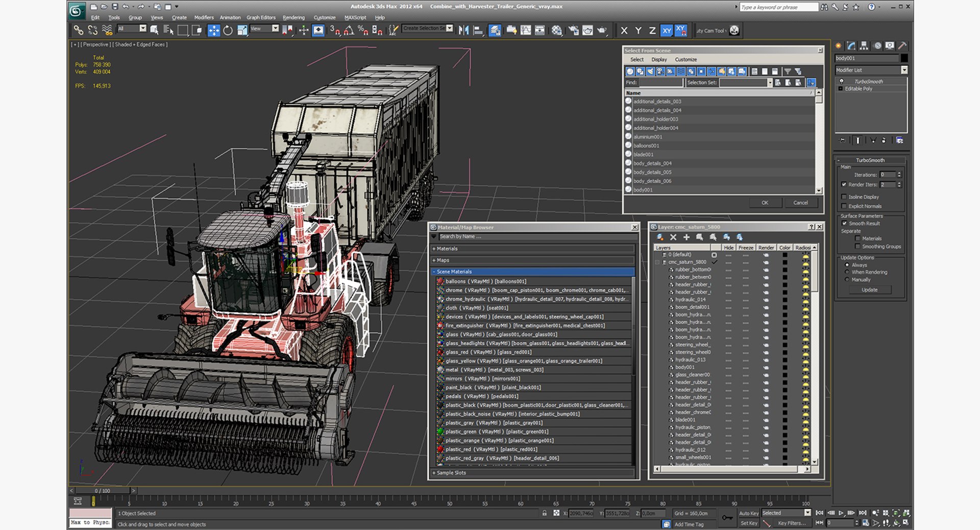This screenshot has height=530, width=980.
Task: Open the Graph Editors menu
Action: 261,17
